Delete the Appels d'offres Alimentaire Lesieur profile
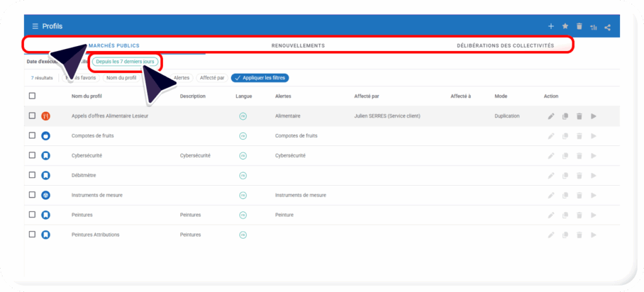The image size is (644, 292). tap(579, 116)
